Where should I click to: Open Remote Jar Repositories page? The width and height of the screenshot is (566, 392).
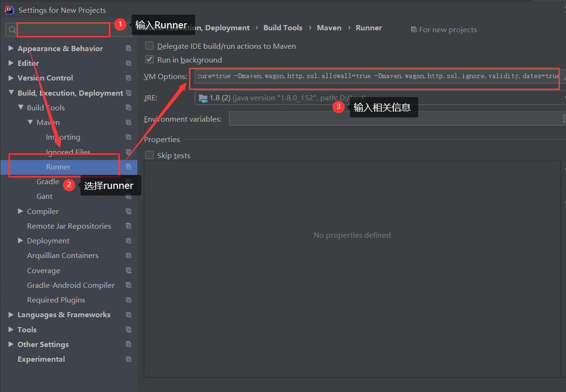(x=69, y=226)
